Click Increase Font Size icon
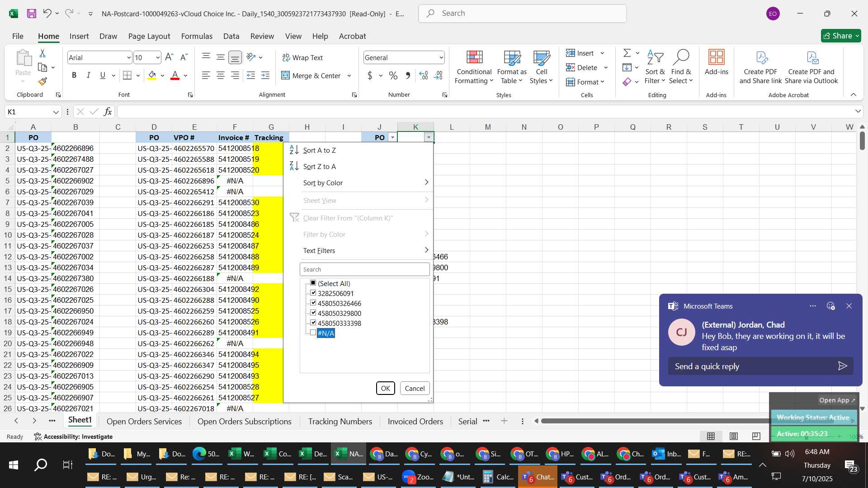 169,57
